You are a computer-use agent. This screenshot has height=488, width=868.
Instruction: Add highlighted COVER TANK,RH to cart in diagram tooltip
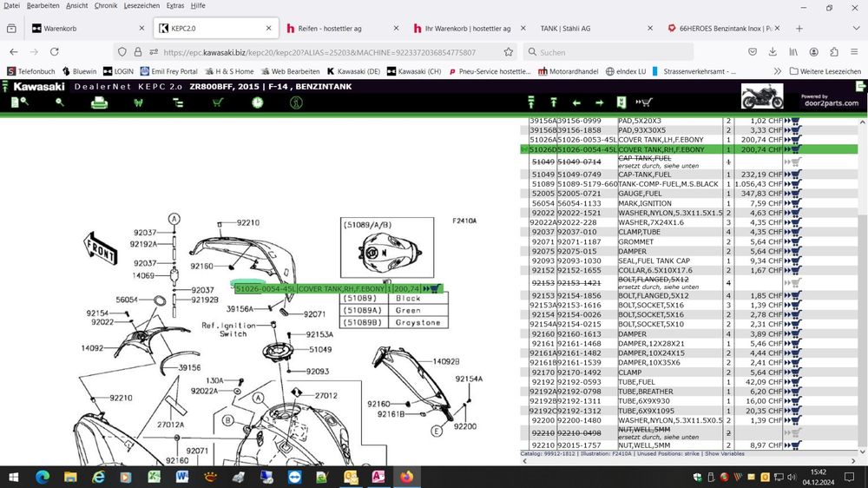431,288
